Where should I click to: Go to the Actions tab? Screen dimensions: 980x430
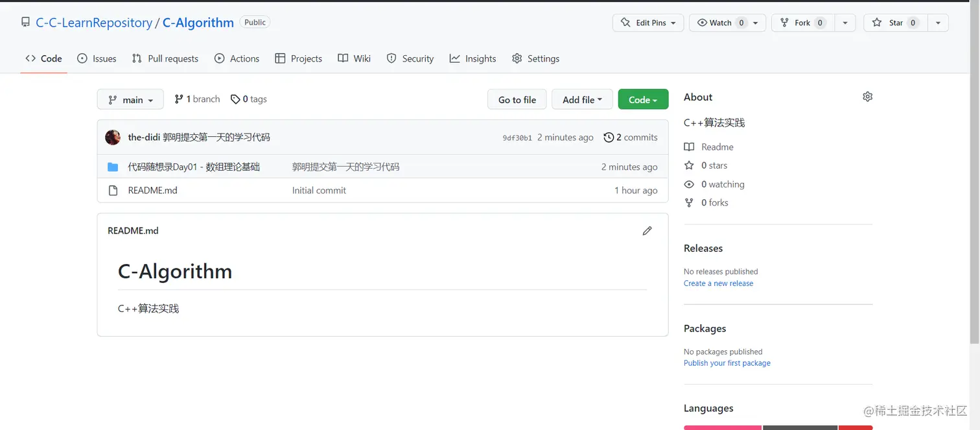tap(237, 58)
